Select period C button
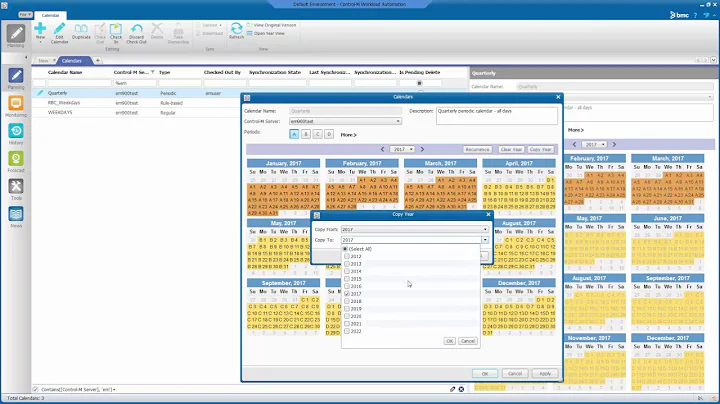This screenshot has width=720, height=404. click(x=317, y=135)
